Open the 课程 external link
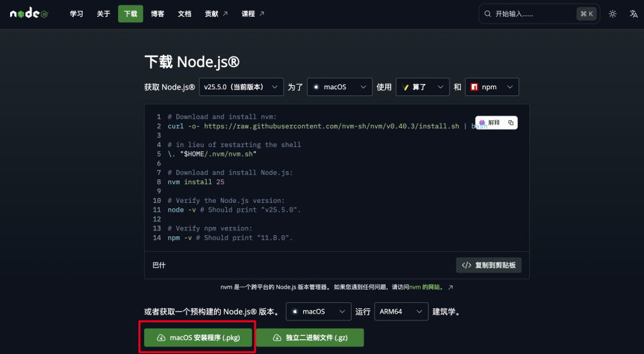 point(253,14)
